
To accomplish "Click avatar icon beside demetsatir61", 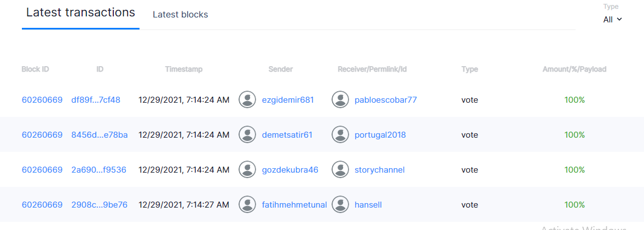I will pos(247,134).
